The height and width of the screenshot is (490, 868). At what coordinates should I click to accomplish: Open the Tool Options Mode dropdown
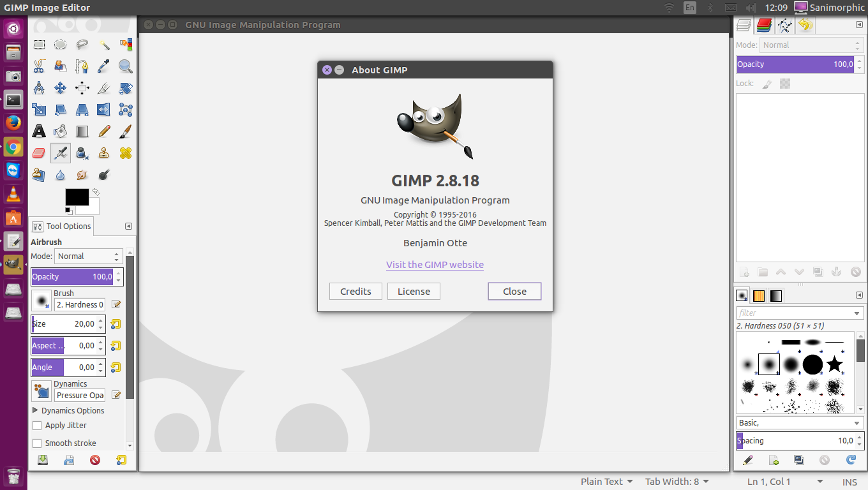88,256
